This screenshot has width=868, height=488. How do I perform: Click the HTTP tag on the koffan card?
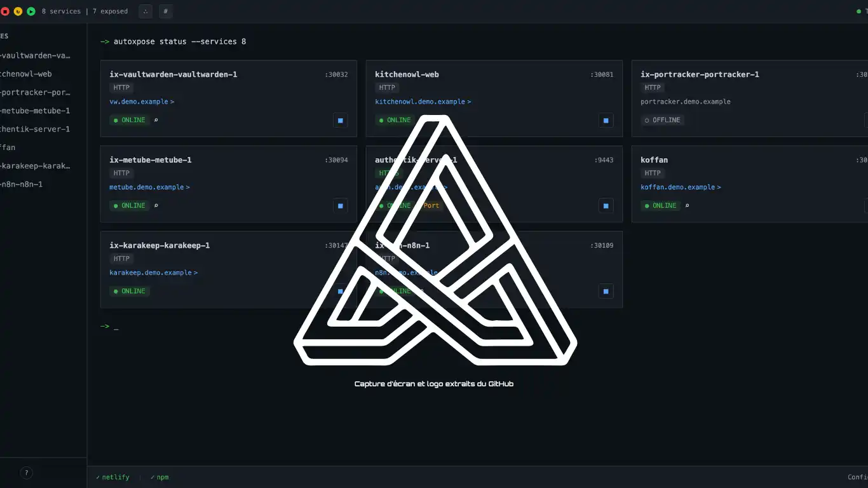[653, 173]
